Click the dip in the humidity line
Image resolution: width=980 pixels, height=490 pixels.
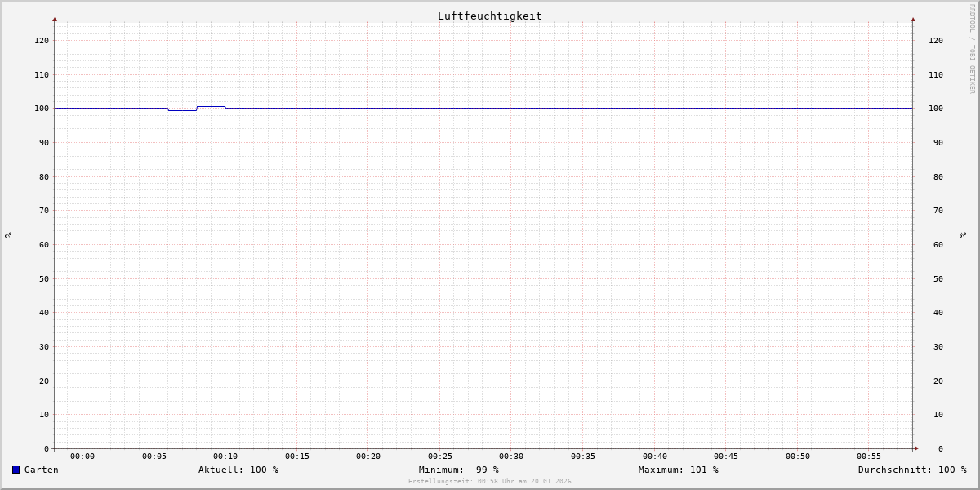coord(182,110)
